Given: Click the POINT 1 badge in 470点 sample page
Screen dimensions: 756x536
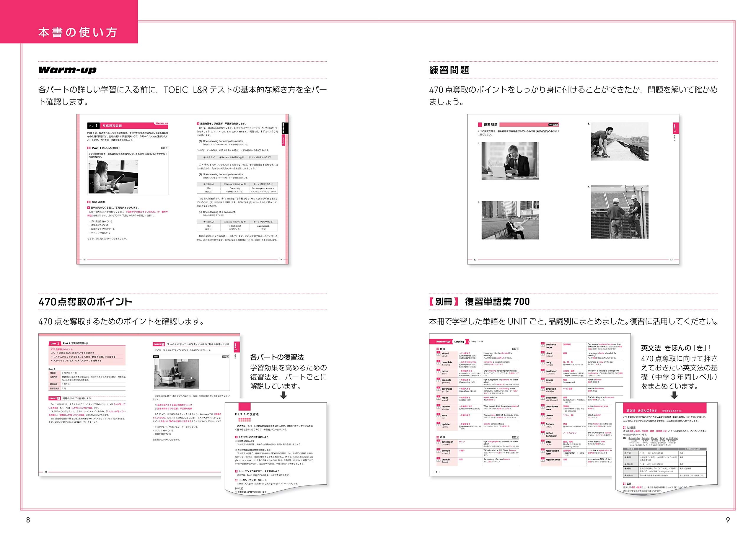Looking at the screenshot, I should tap(54, 398).
